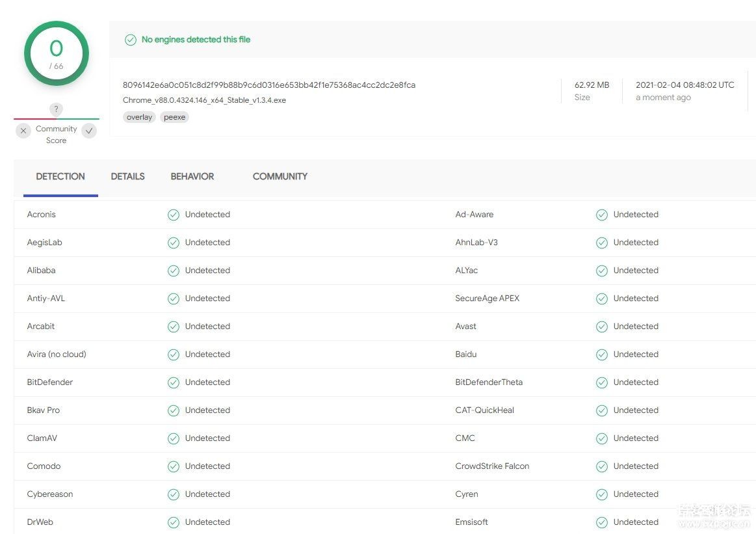Click the check icon in the Cyren row
Image resolution: width=756 pixels, height=534 pixels.
coord(602,494)
